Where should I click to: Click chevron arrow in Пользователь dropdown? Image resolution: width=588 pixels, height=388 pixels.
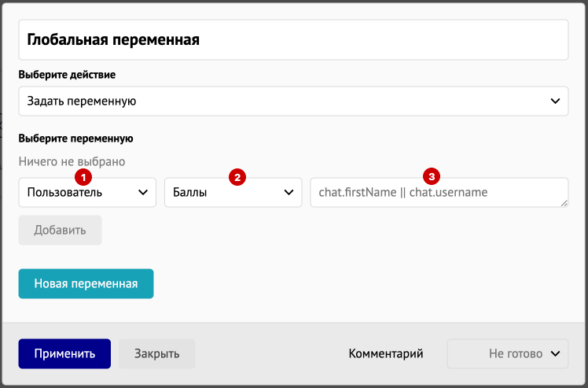point(143,192)
